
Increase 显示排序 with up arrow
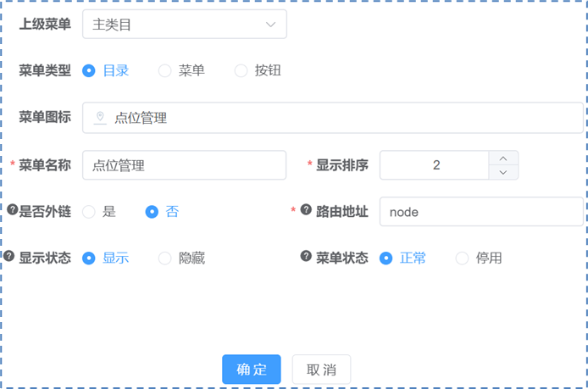pyautogui.click(x=503, y=158)
